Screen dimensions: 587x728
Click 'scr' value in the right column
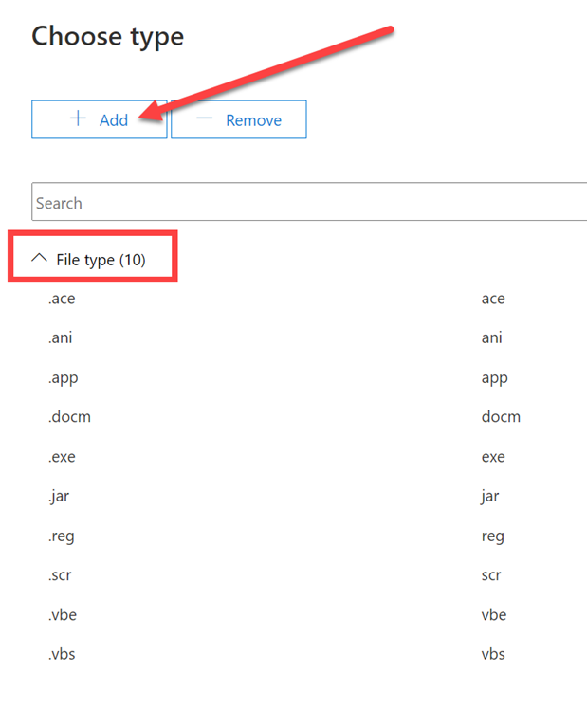point(492,575)
